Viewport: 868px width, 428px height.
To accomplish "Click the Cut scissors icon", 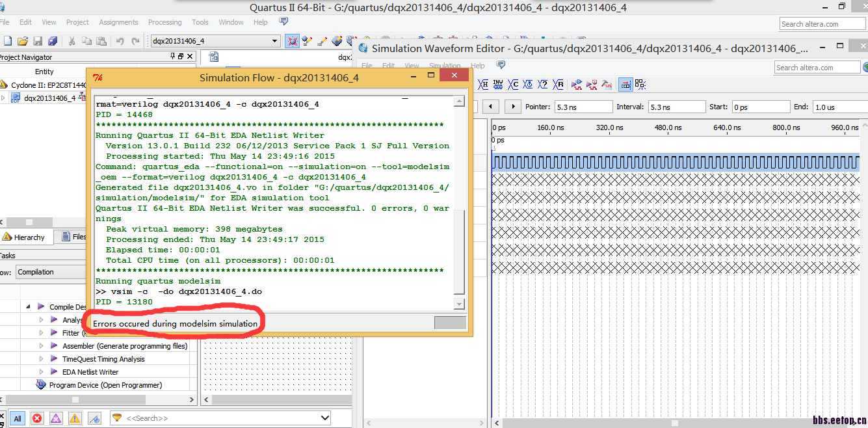I will 72,41.
